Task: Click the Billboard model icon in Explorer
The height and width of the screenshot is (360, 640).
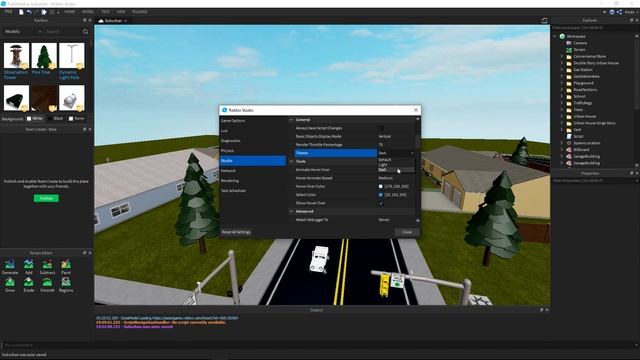Action: (569, 150)
